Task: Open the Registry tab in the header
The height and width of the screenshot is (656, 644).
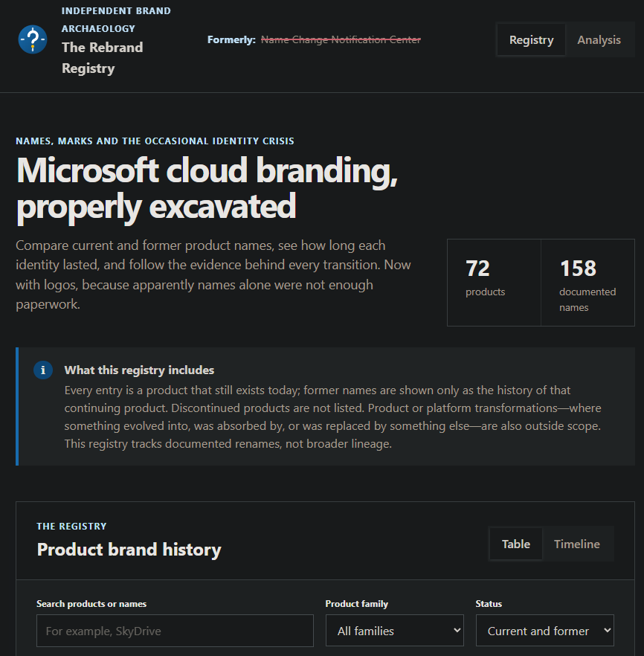Action: (531, 39)
